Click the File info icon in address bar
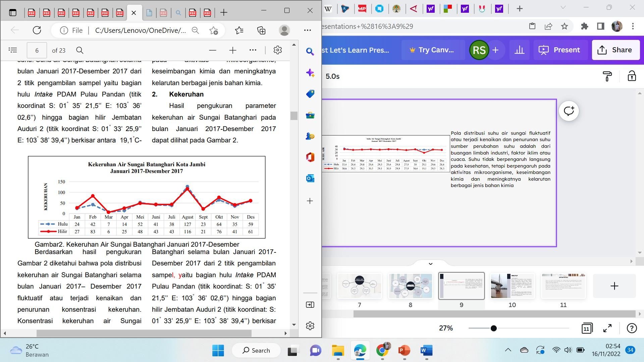The height and width of the screenshot is (362, 644). [64, 31]
